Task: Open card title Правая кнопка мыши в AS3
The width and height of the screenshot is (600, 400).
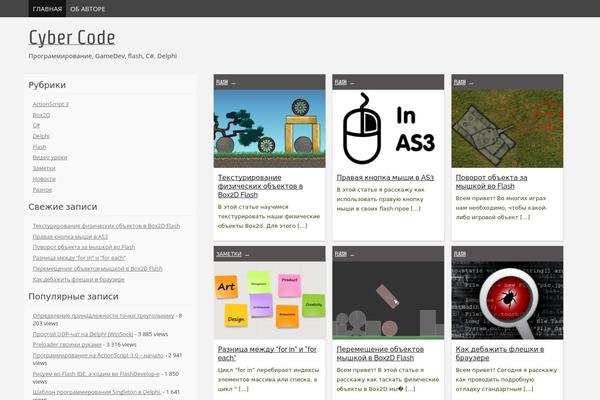Action: (x=385, y=178)
